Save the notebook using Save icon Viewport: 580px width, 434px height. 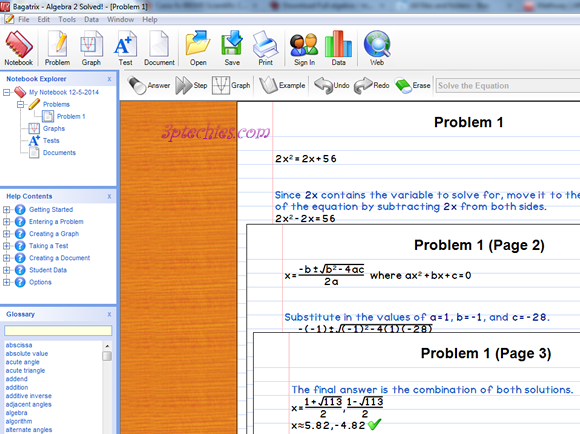[232, 48]
